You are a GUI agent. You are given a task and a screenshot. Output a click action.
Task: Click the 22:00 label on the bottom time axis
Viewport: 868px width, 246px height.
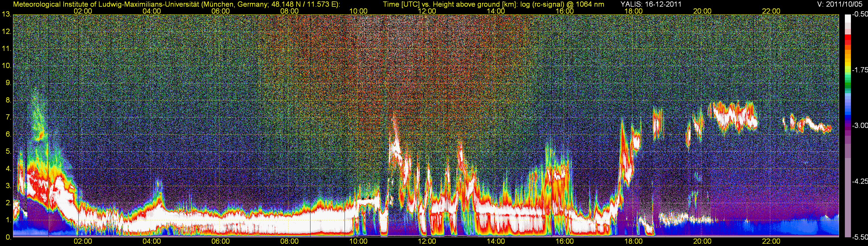click(771, 241)
